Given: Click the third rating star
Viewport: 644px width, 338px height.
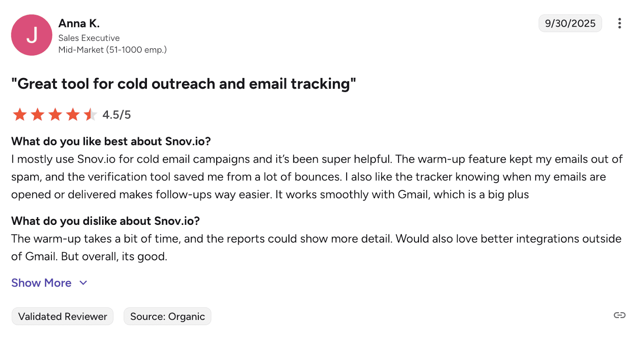Looking at the screenshot, I should click(55, 114).
